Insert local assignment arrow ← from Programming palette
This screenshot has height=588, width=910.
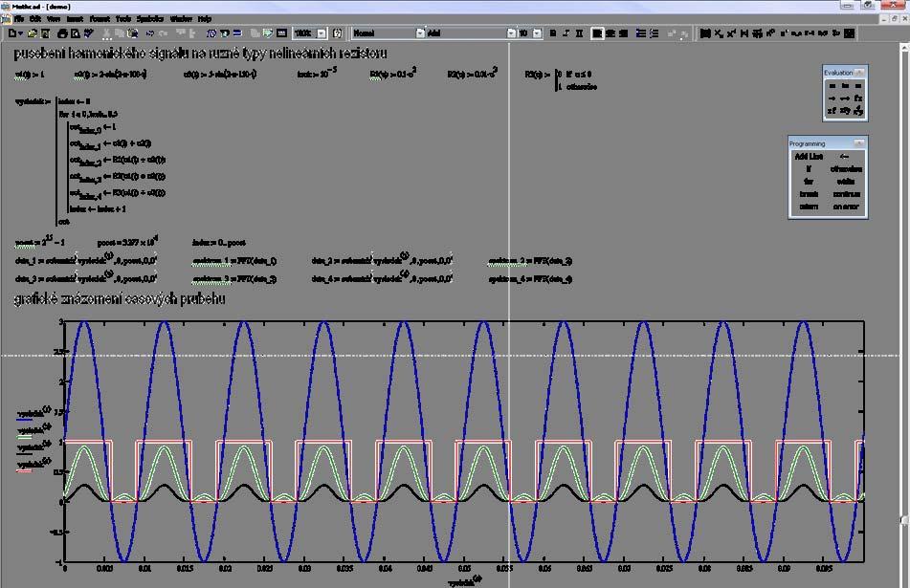click(x=845, y=157)
